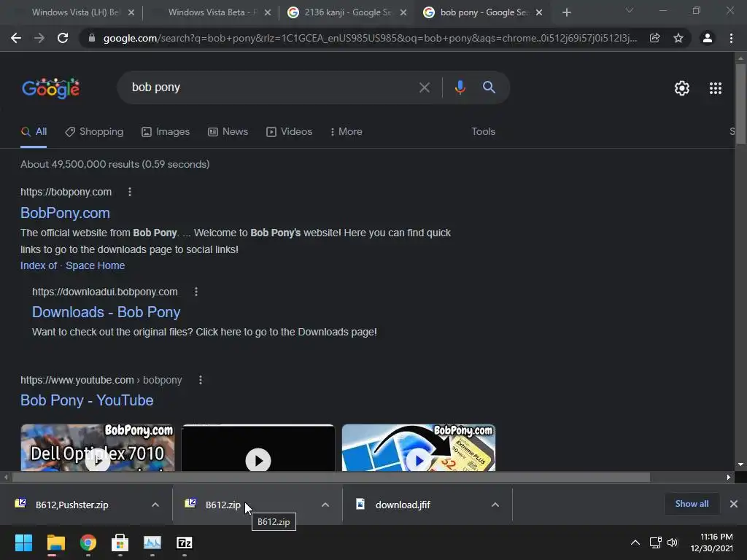Open Bob Pony - YouTube link

(x=87, y=400)
